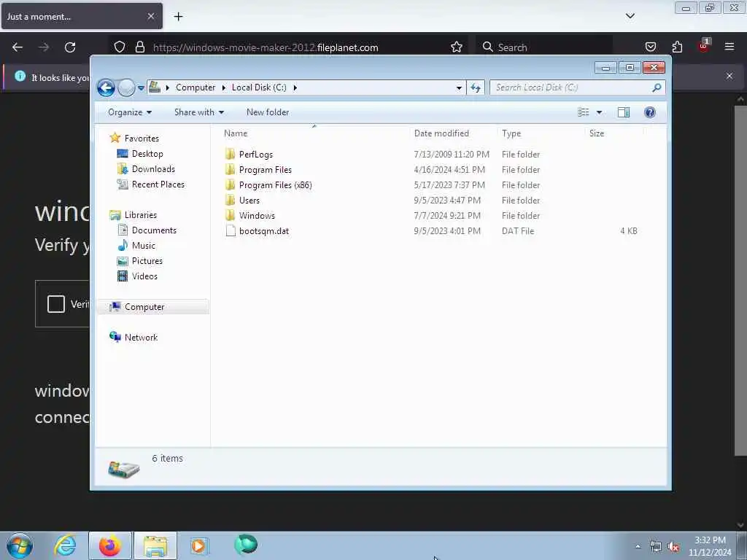Screen dimensions: 747x560
Task: Sort by Date modified column
Action: pos(441,133)
